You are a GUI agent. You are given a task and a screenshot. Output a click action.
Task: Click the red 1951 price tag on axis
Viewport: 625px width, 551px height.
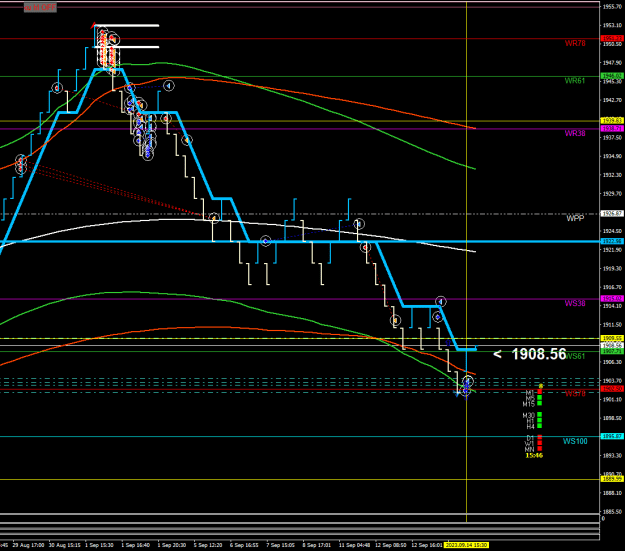tap(612, 38)
